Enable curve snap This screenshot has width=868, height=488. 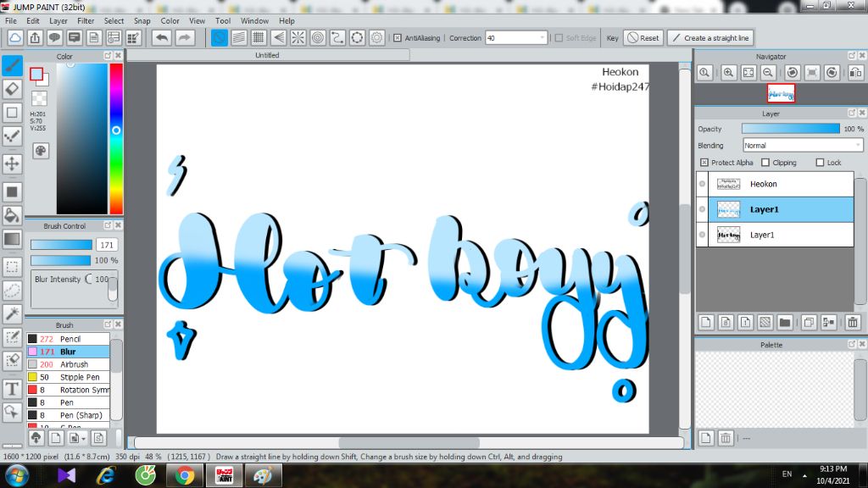[337, 37]
